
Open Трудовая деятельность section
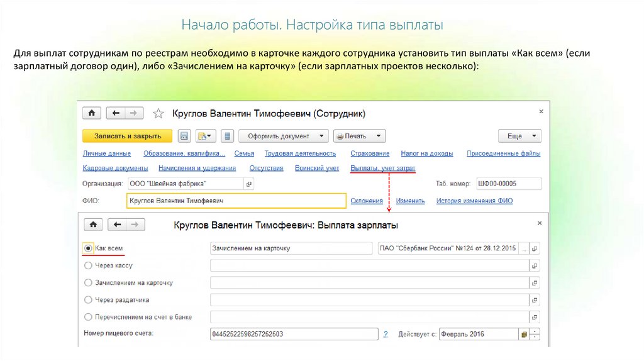300,153
